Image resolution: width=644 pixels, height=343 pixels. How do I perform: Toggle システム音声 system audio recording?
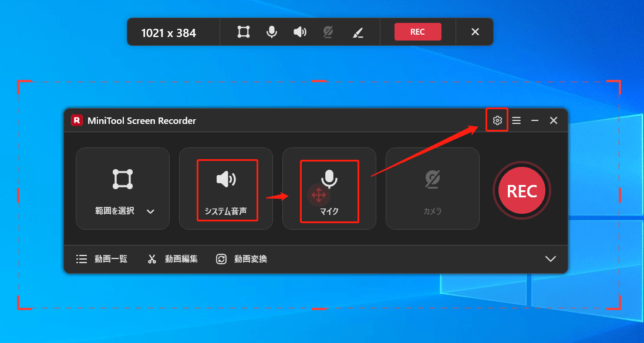[x=226, y=189]
